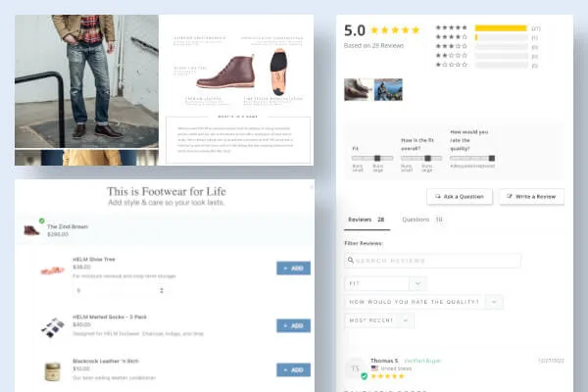The height and width of the screenshot is (392, 588).
Task: Click the brown boot side-view diagram image
Action: click(x=226, y=72)
